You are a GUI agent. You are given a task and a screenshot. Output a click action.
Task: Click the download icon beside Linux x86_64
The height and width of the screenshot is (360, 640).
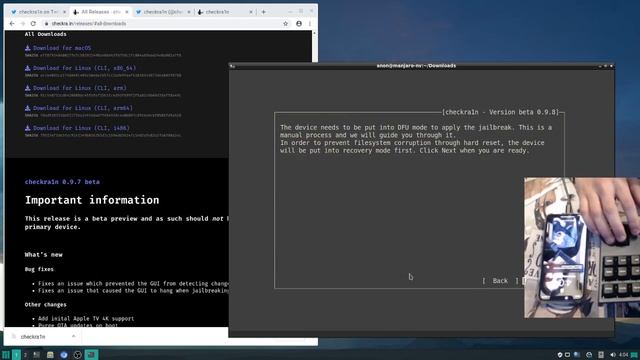[28, 68]
